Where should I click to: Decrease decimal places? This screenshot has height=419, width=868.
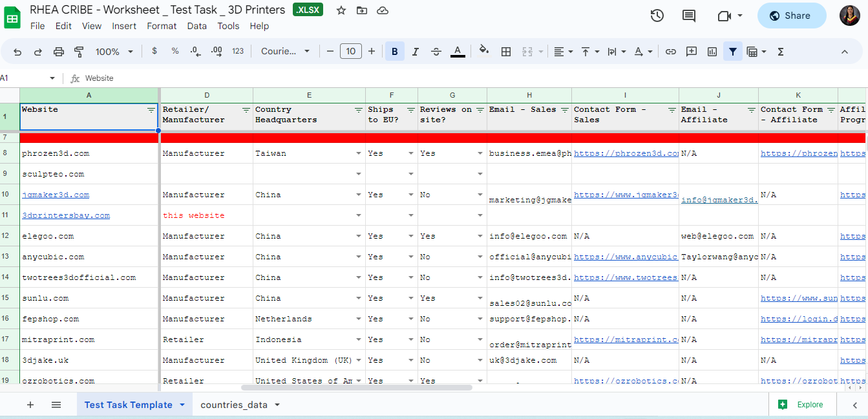pos(195,52)
